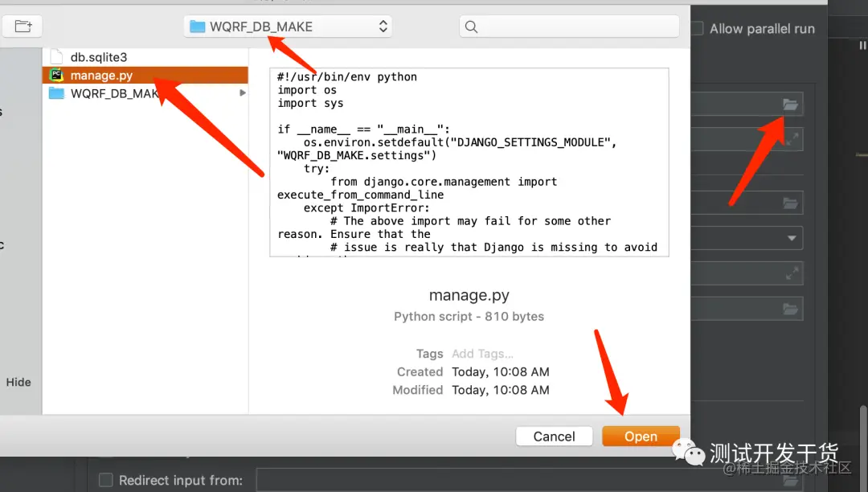Click the PyCharm icon beside manage.py
This screenshot has height=492, width=868.
(x=56, y=75)
